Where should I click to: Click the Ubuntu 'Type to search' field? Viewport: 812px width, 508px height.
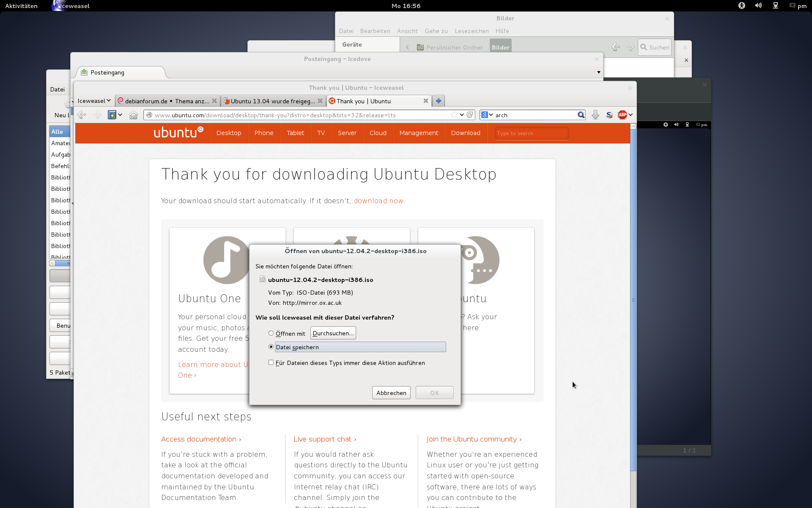coord(531,133)
